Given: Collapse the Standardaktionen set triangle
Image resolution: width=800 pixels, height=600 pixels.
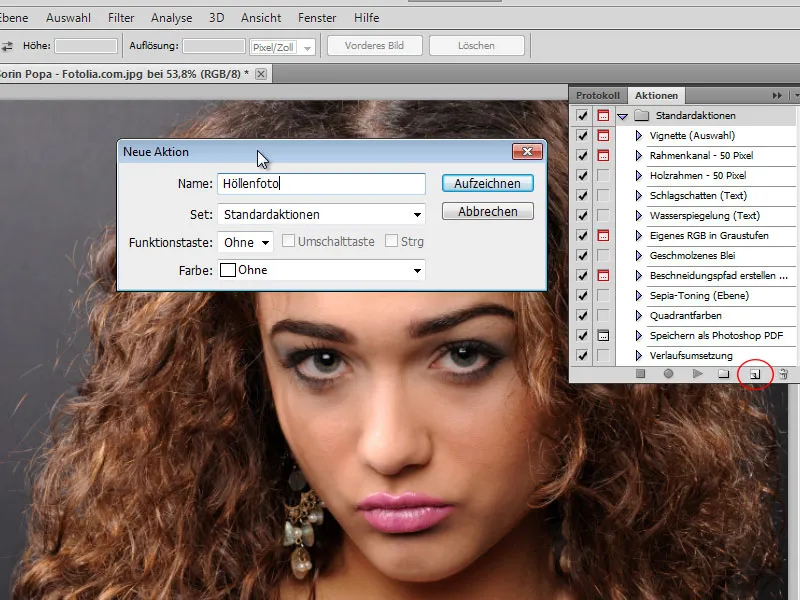Looking at the screenshot, I should 622,116.
